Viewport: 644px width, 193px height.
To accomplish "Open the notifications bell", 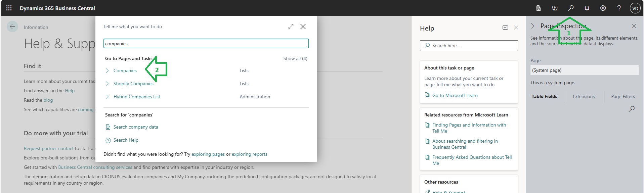I will 587,8.
